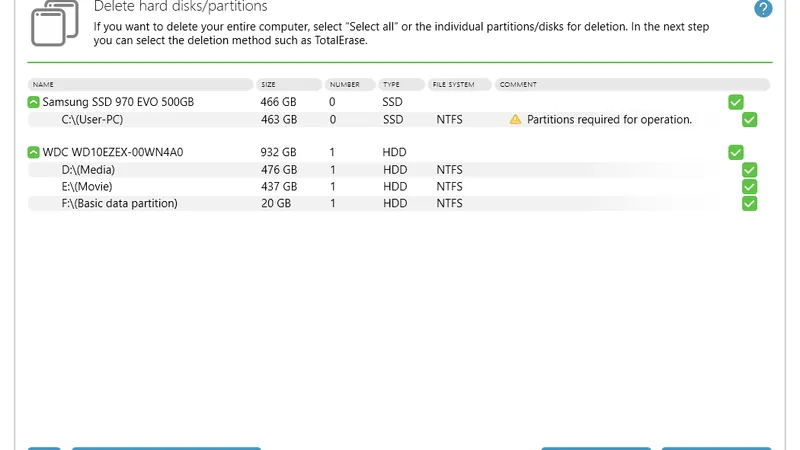Collapse the Samsung SSD 970 EVO disk tree
Viewport: 800px width, 450px height.
tap(34, 102)
